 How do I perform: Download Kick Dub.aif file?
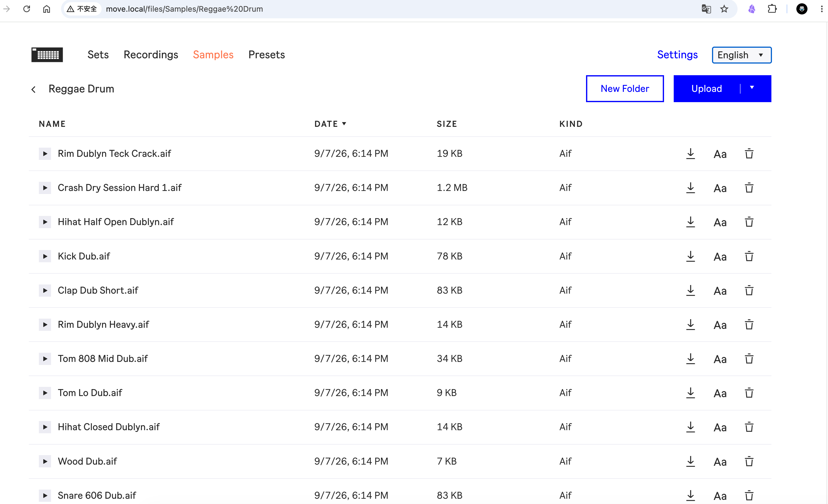coord(691,256)
